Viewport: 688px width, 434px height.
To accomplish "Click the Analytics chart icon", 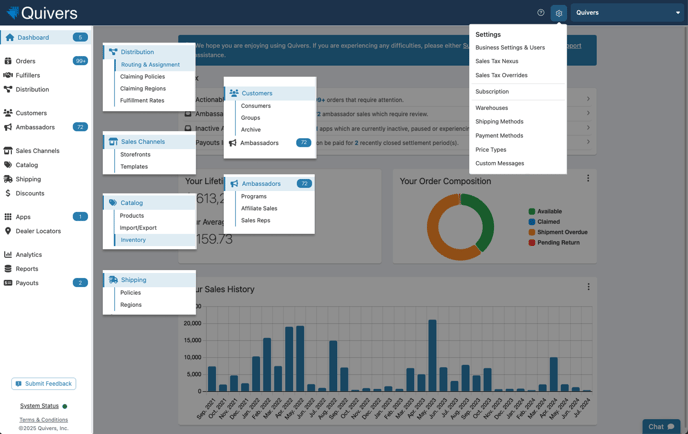I will [x=8, y=255].
